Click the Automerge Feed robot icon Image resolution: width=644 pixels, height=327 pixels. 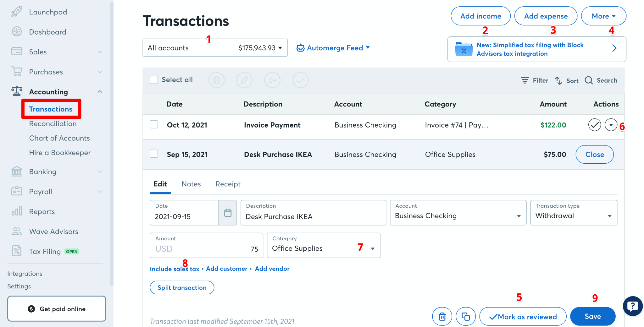(300, 48)
